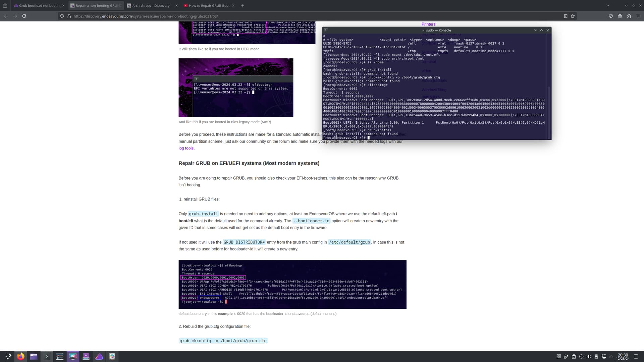Open the Firefox hamburger application menu
This screenshot has height=362, width=644.
(x=638, y=16)
